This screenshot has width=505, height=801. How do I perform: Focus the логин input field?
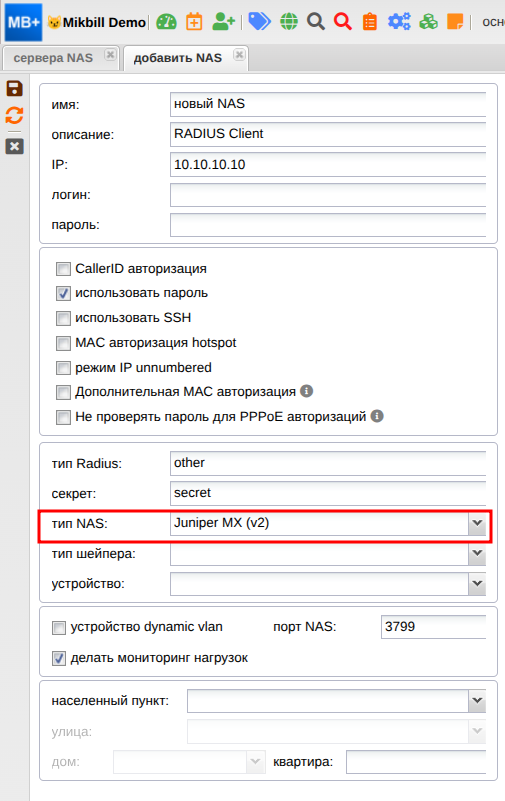(328, 195)
